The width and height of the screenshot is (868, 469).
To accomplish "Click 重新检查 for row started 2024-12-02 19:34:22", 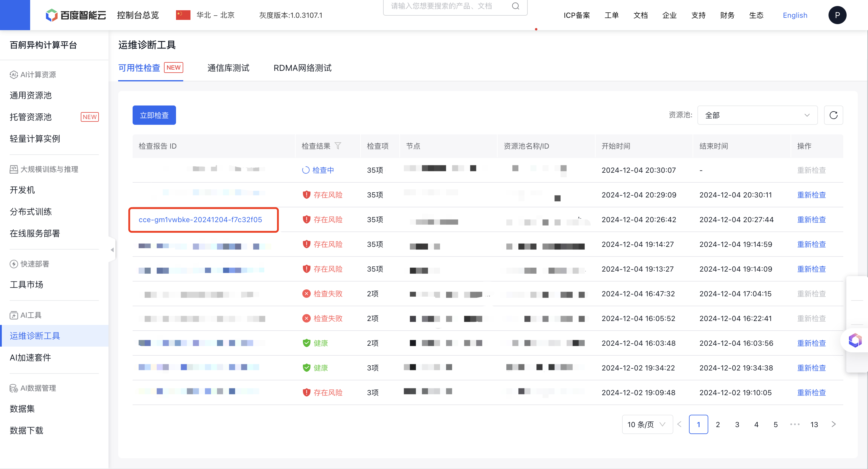I will click(x=811, y=368).
